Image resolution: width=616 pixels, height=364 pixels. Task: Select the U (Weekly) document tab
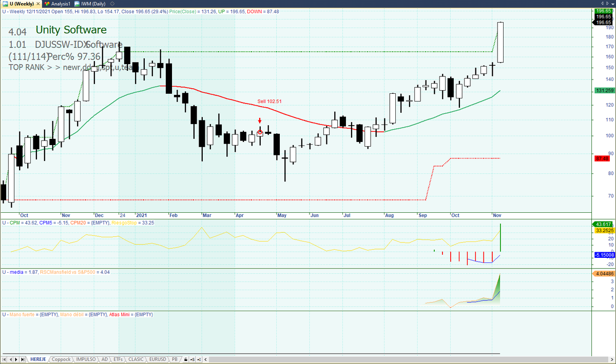pos(21,3)
